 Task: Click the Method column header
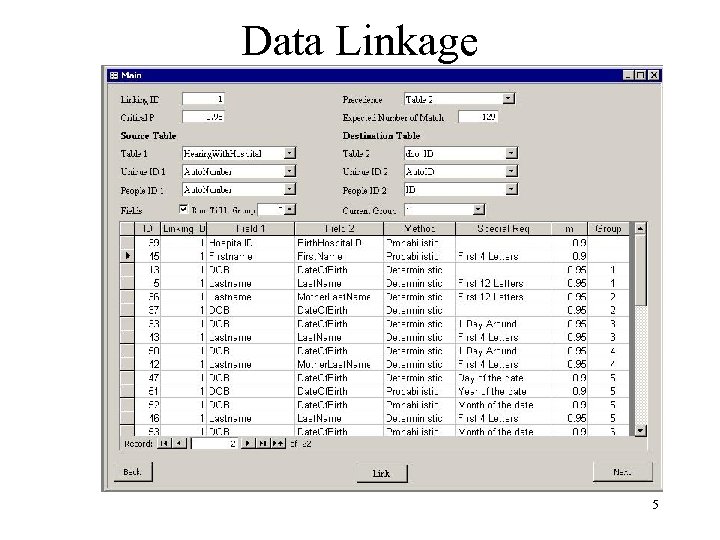(419, 229)
